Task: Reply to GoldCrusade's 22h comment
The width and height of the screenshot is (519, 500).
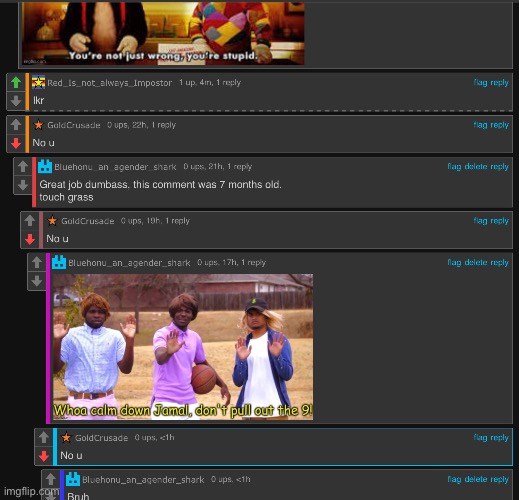Action: [499, 125]
